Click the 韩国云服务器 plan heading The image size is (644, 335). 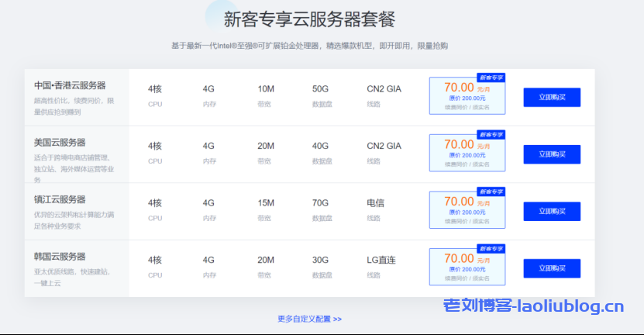click(x=60, y=257)
